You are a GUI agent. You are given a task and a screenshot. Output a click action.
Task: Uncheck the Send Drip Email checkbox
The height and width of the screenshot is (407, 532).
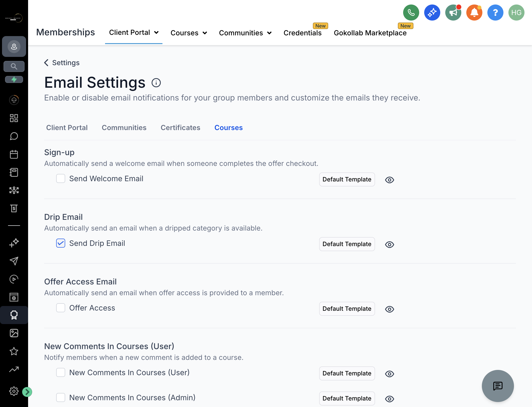tap(61, 243)
